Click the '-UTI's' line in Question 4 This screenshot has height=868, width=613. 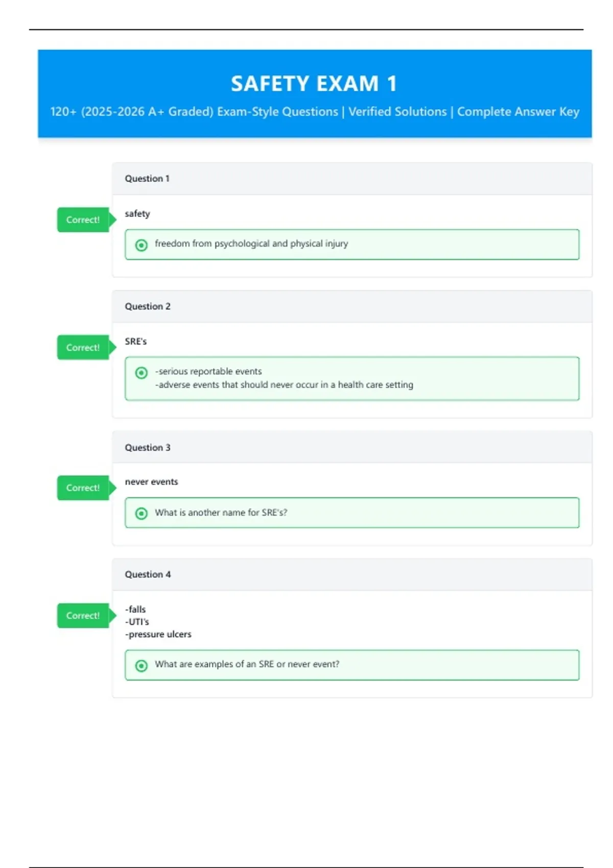click(x=137, y=622)
